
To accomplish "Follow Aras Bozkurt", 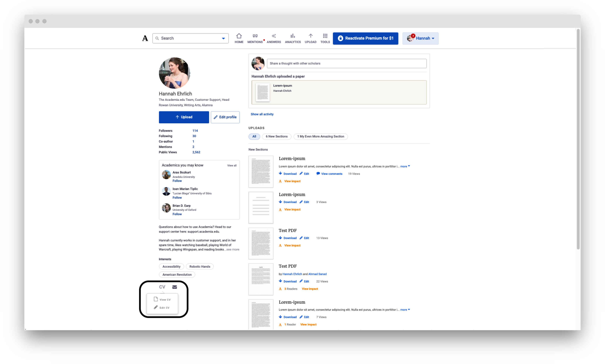I will [177, 181].
